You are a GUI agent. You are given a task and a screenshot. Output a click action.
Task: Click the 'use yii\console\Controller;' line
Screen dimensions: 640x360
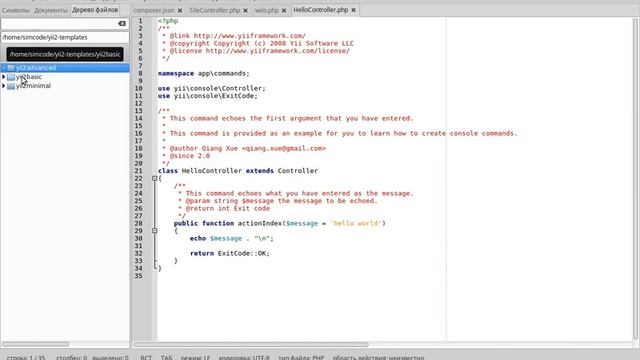[212, 88]
